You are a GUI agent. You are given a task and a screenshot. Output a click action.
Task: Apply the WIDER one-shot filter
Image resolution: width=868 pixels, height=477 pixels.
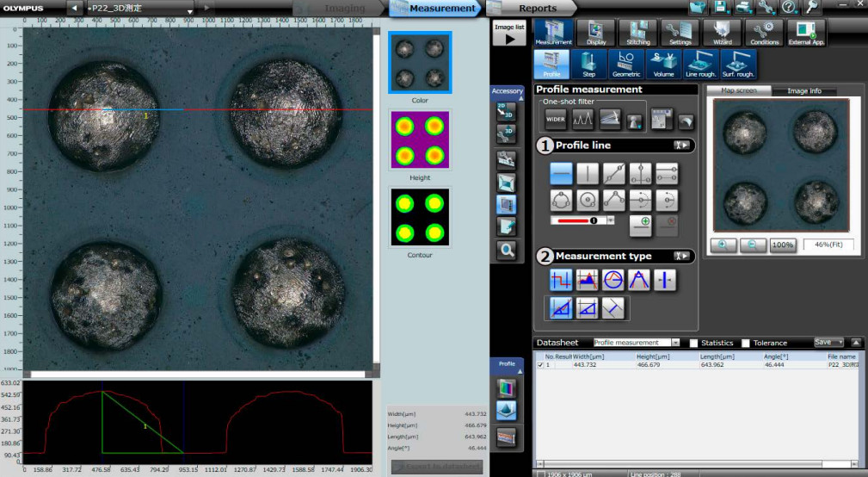pyautogui.click(x=556, y=119)
